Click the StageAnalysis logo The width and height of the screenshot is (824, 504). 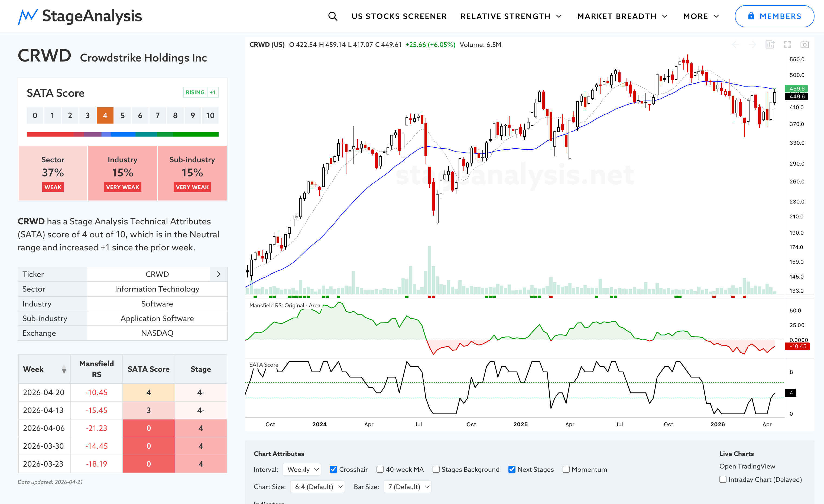coord(80,16)
